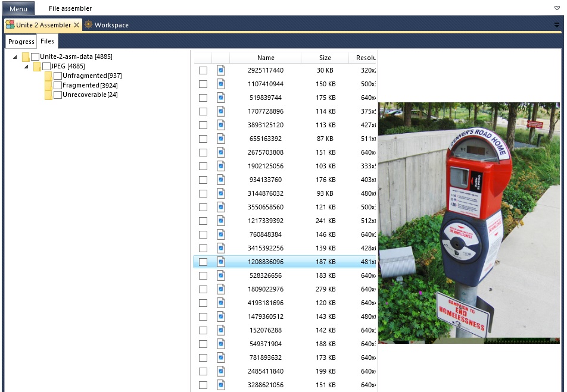Image resolution: width=567 pixels, height=392 pixels.
Task: Click the file icon for 2925117440
Action: (221, 70)
